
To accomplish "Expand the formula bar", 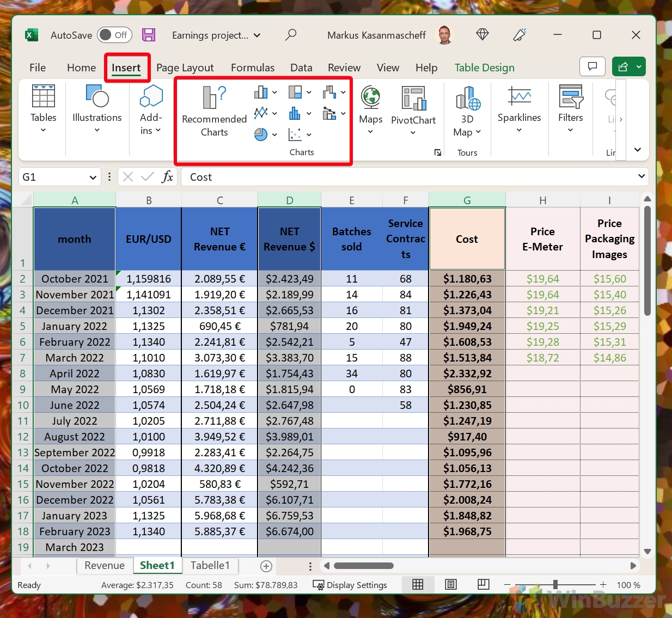I will click(642, 176).
